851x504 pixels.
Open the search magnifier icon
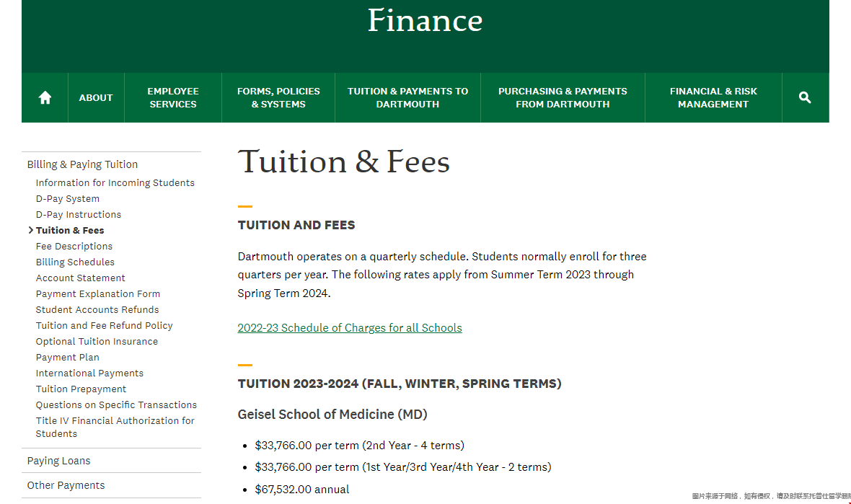[x=805, y=97]
